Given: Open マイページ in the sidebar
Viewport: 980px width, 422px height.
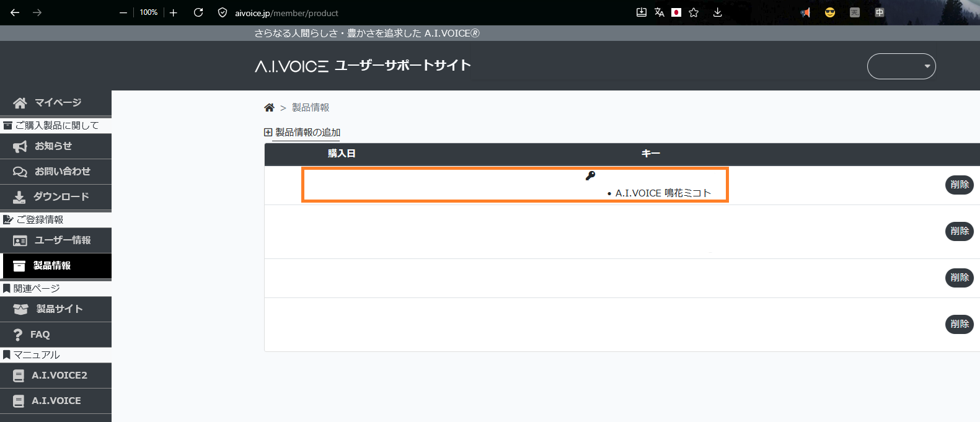Looking at the screenshot, I should 56,103.
